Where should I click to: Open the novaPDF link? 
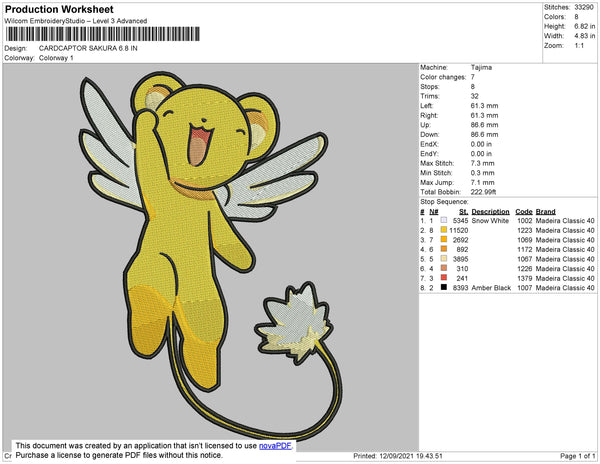tap(275, 446)
